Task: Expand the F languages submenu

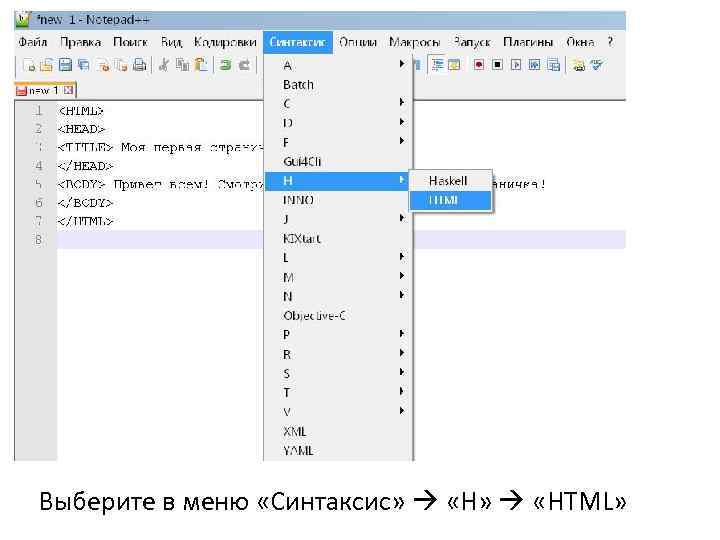Action: pyautogui.click(x=339, y=142)
